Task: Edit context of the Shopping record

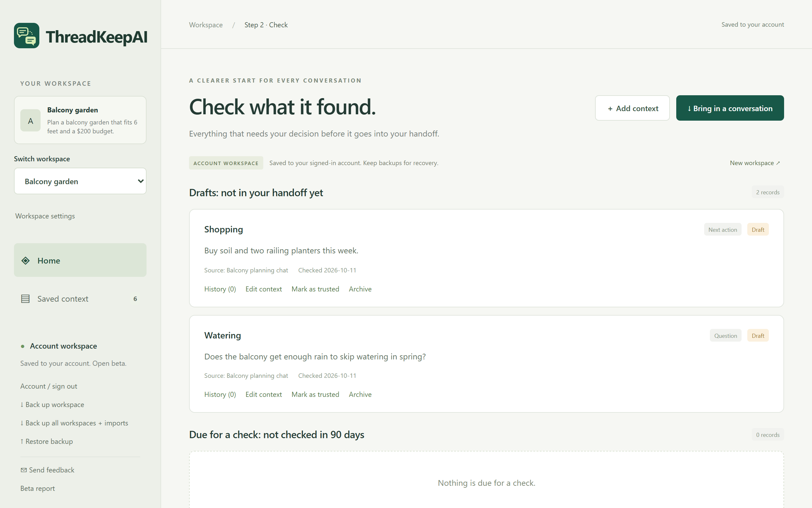Action: (x=264, y=289)
